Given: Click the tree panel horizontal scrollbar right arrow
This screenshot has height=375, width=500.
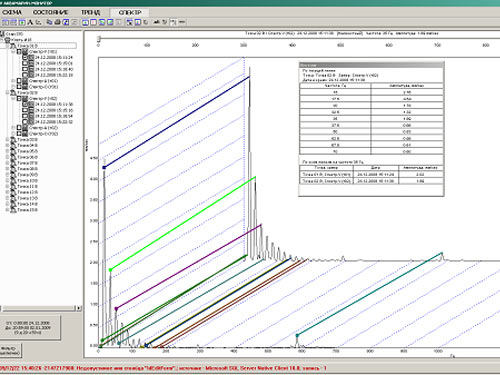Looking at the screenshot, I should pyautogui.click(x=79, y=308).
